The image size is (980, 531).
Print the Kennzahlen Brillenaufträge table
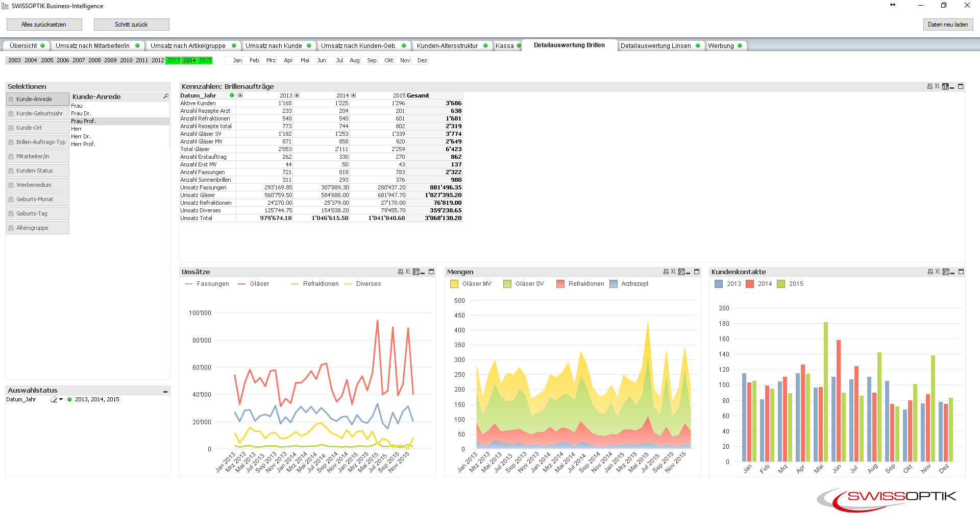930,86
